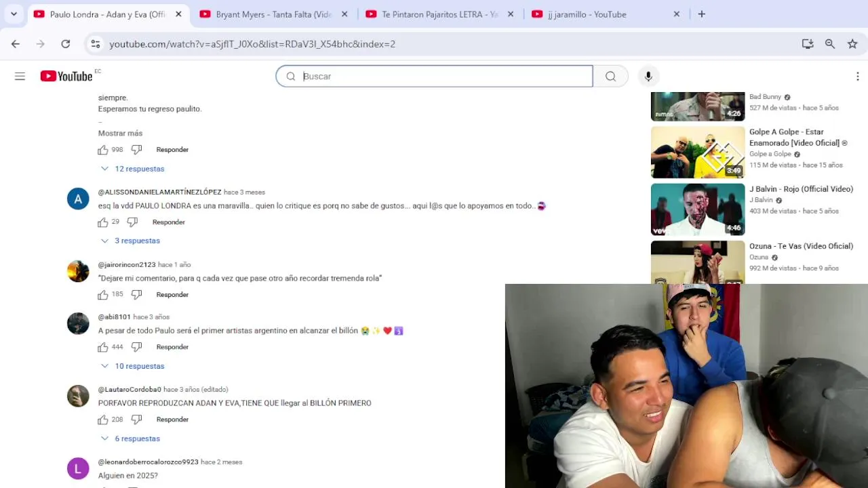The width and height of the screenshot is (868, 488).
Task: Like the comment with 998 likes
Action: click(x=103, y=150)
